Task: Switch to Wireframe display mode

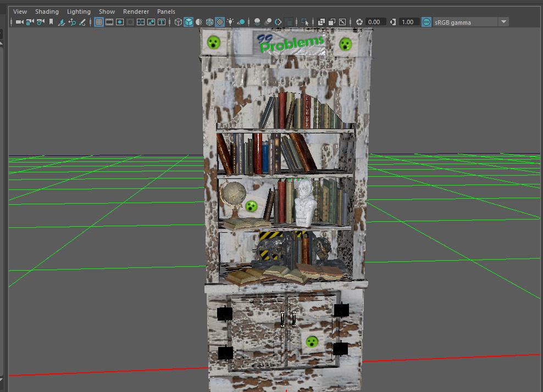Action: 178,22
